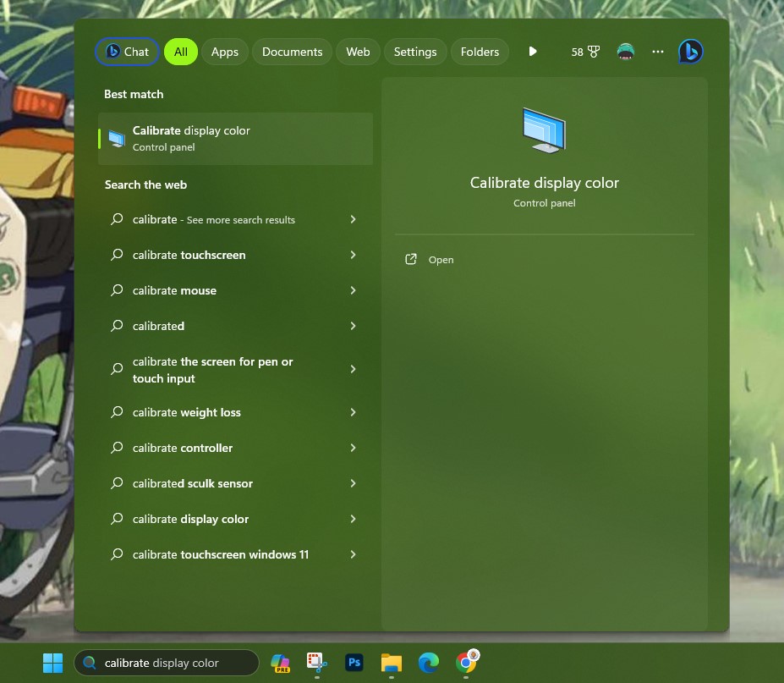
Task: Click the magnifier icon in the taskbar search box
Action: click(x=90, y=663)
